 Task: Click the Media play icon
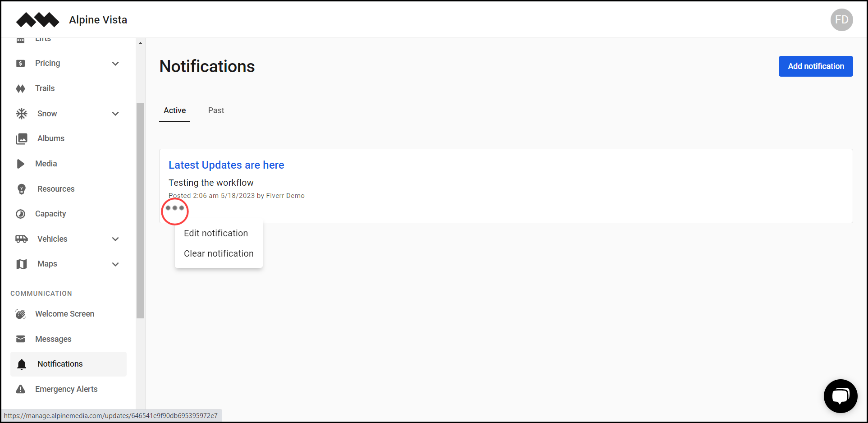pyautogui.click(x=21, y=164)
